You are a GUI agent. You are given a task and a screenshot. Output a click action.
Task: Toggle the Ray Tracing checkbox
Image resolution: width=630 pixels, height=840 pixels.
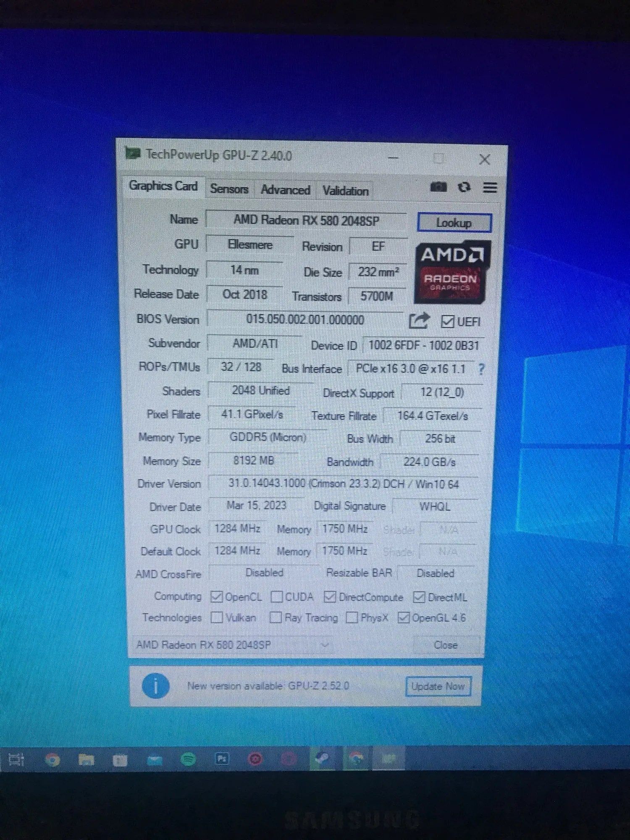pos(276,617)
